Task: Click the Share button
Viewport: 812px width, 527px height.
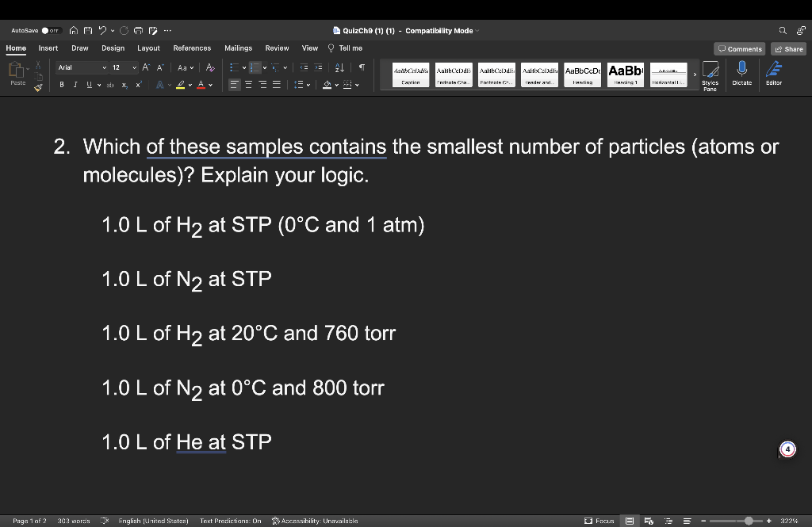Action: tap(788, 48)
